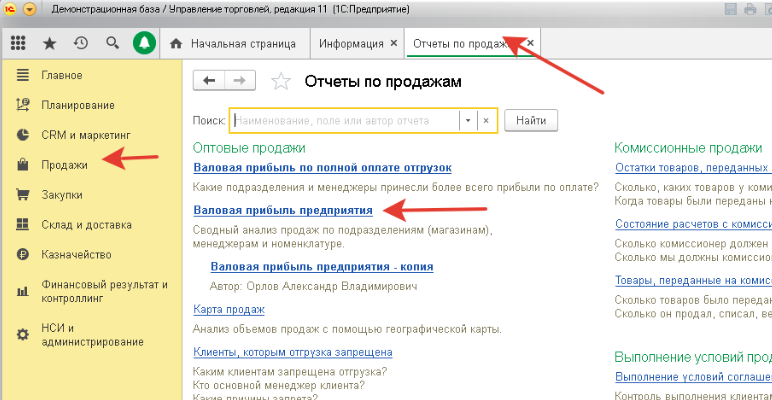Screen dimensions: 772x400
Task: Click the back navigation arrow
Action: (x=209, y=81)
